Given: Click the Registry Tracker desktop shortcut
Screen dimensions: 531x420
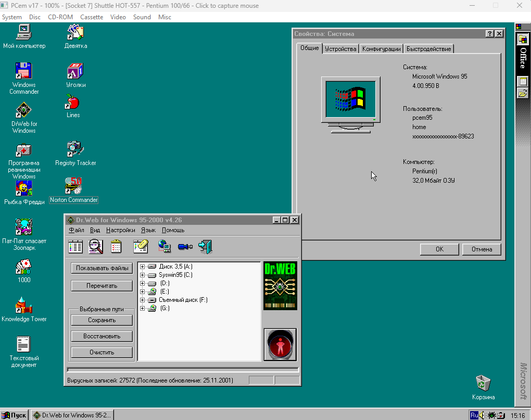Looking at the screenshot, I should [75, 150].
